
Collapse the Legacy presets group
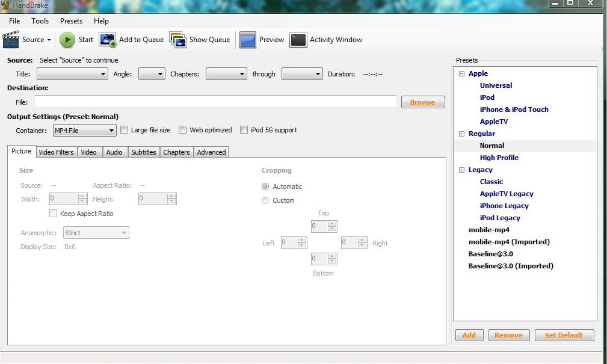[461, 170]
